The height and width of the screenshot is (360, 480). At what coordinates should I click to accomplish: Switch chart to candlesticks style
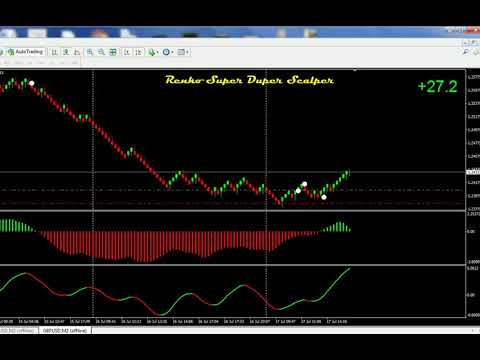pos(66,52)
